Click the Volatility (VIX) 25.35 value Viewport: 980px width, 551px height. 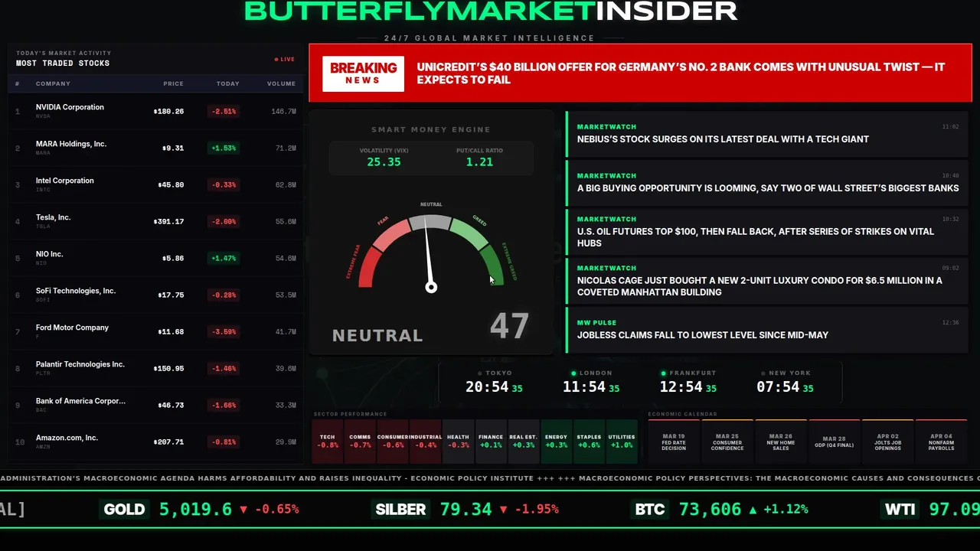384,162
